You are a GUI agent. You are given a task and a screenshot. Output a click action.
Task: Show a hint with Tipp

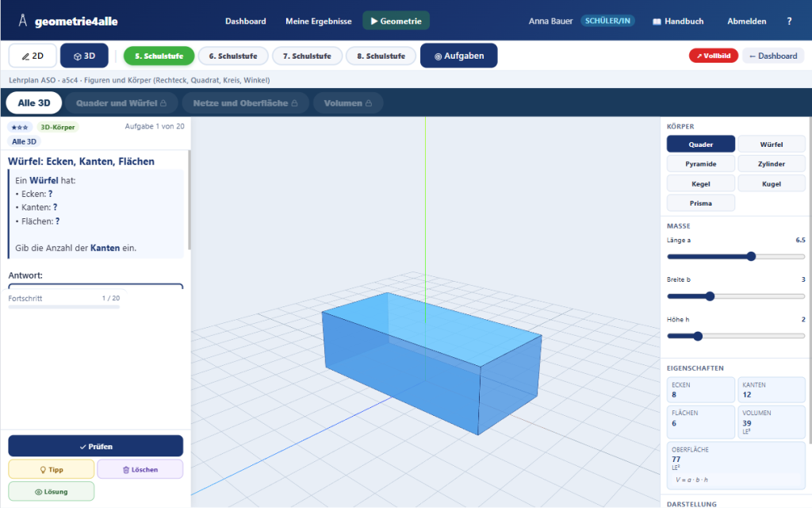tap(52, 470)
